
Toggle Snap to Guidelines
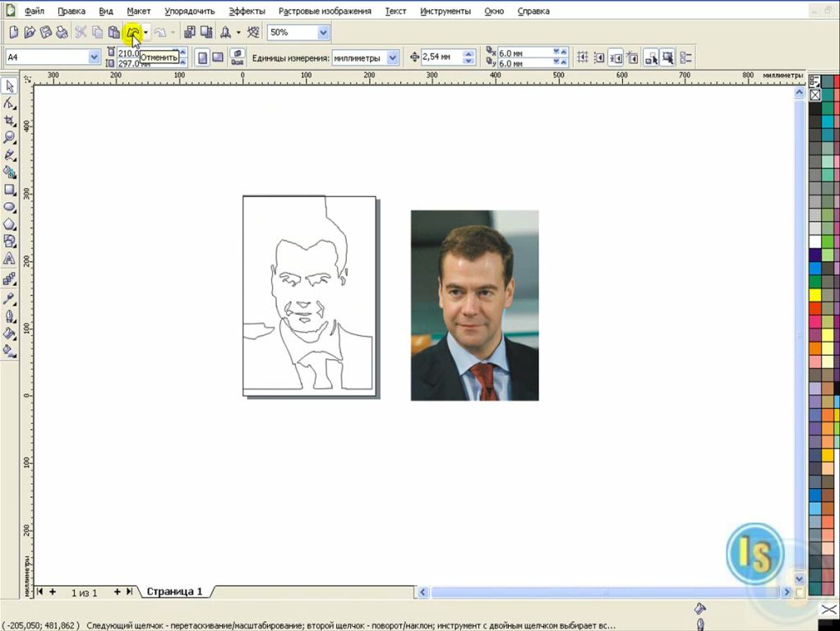[x=599, y=58]
